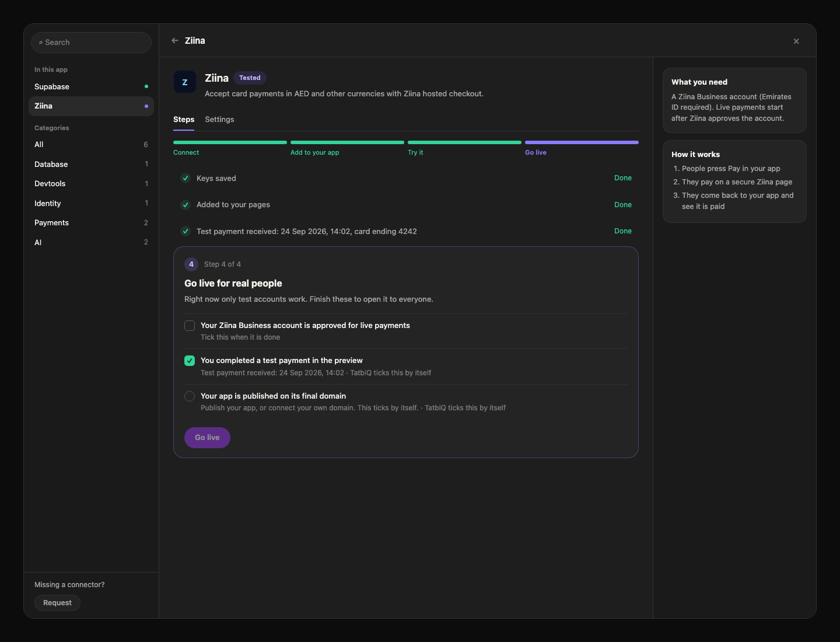This screenshot has height=642, width=840.
Task: Click Done link for Added to your pages
Action: coord(623,205)
